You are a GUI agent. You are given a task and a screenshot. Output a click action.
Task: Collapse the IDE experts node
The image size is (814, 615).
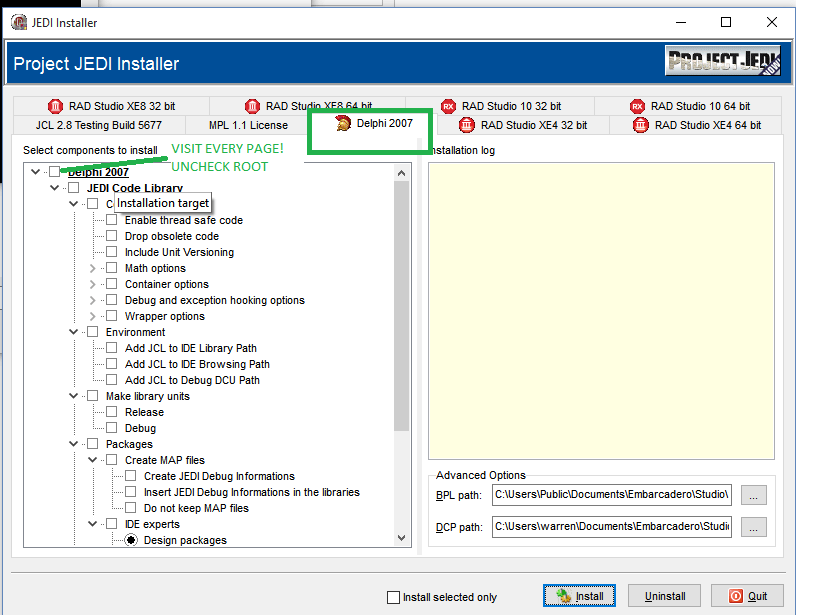(92, 524)
